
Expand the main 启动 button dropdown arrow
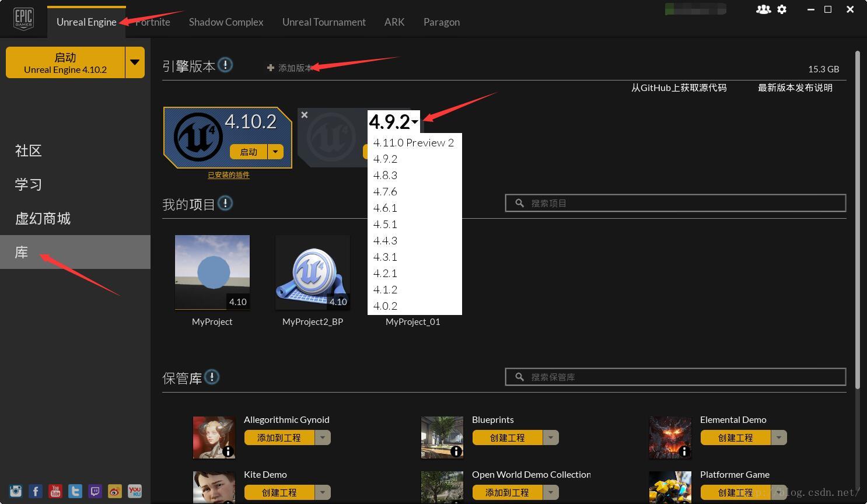[x=135, y=62]
